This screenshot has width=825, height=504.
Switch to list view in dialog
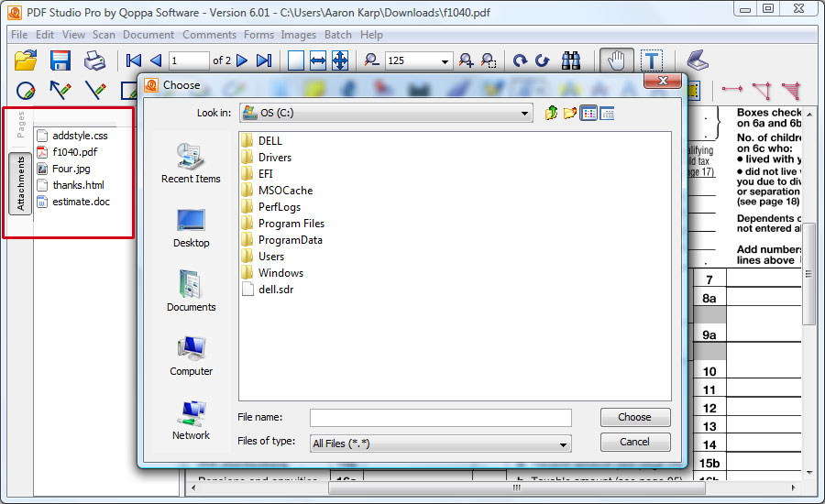tap(588, 113)
